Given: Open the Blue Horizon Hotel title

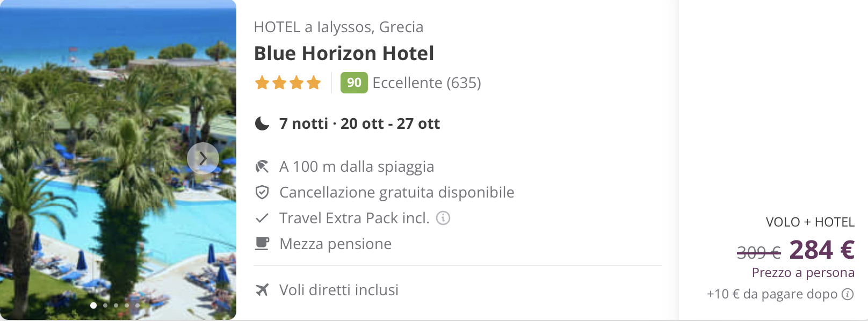Looking at the screenshot, I should [344, 54].
